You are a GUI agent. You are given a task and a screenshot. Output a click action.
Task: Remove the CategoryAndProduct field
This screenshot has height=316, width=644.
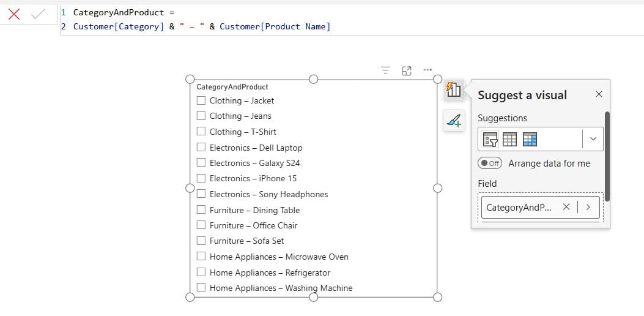(x=566, y=207)
